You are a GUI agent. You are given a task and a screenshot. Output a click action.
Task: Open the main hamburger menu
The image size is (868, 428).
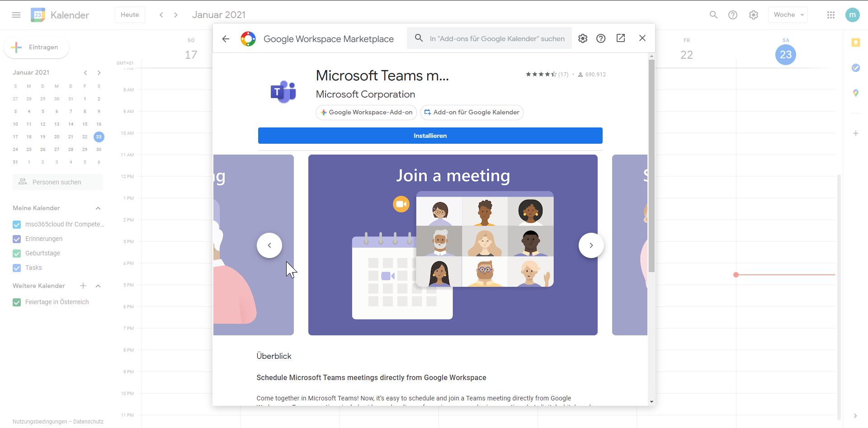pos(16,15)
